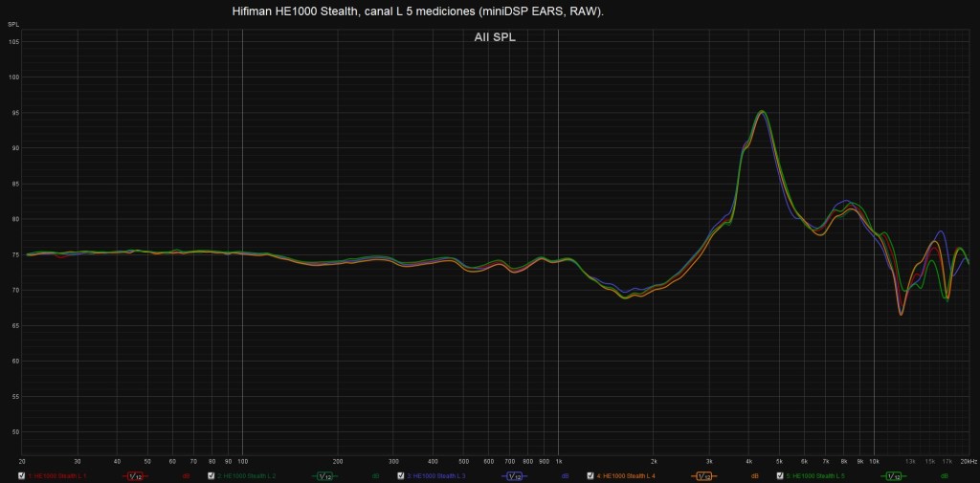
Task: Toggle the HE1000 Stealth L 3 trace checkbox
Action: pos(401,475)
